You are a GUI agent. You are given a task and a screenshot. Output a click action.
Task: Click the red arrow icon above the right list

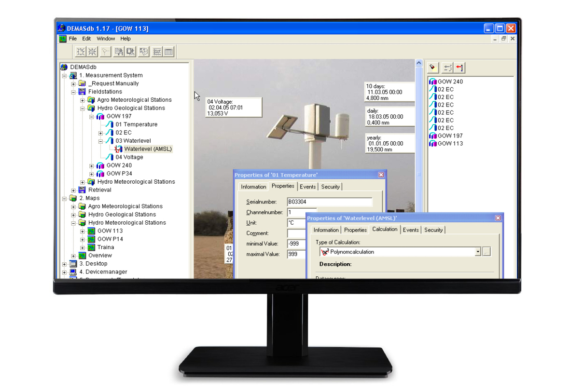click(x=460, y=68)
